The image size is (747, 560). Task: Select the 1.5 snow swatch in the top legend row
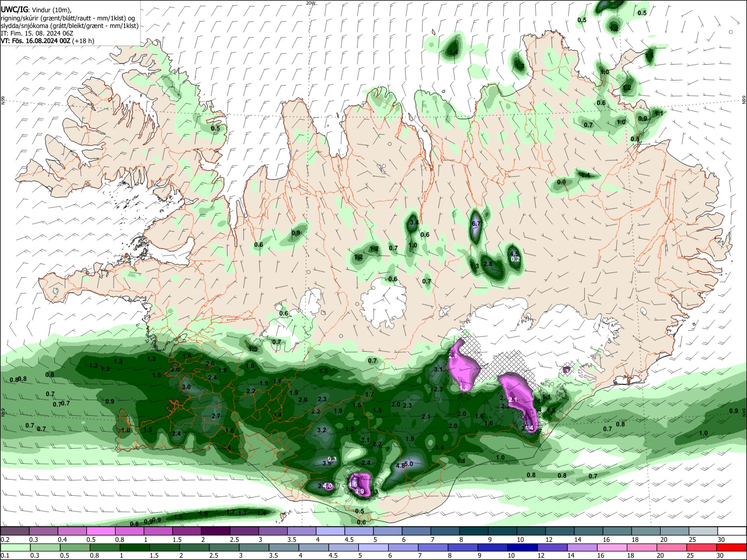tap(187, 531)
